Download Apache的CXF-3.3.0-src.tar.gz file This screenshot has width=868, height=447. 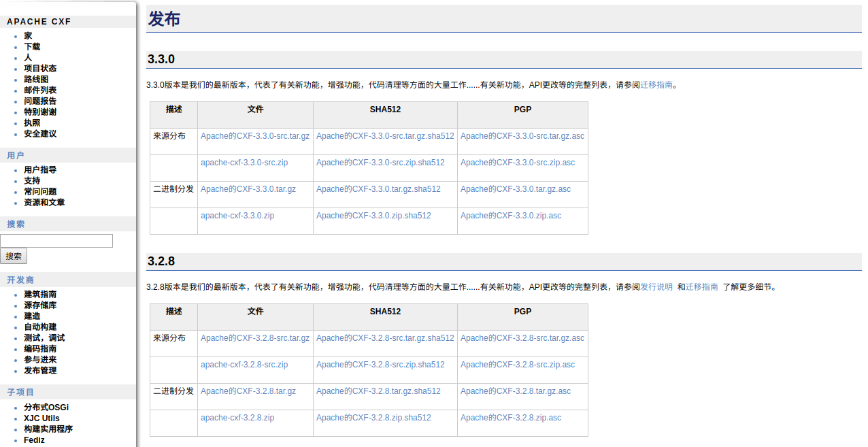tap(255, 136)
